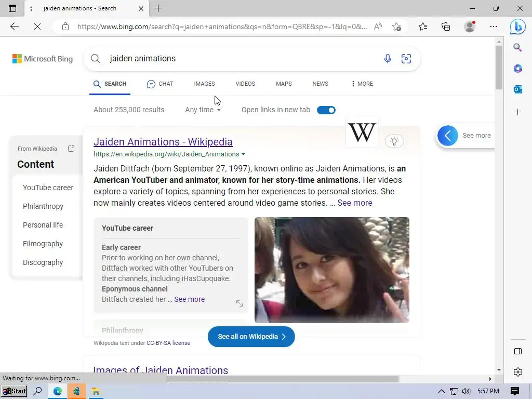
Task: Toggle Open links in new tab switch
Action: coord(326,110)
